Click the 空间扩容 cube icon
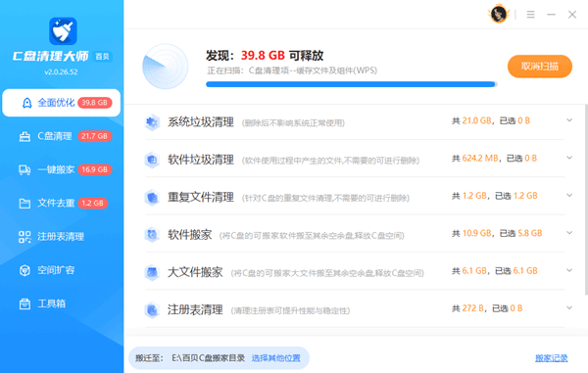The image size is (588, 373). point(24,270)
